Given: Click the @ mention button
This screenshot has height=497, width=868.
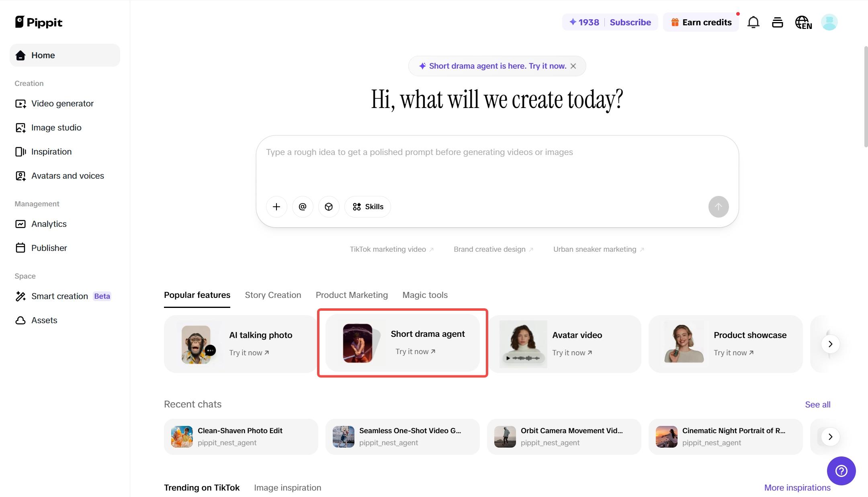Looking at the screenshot, I should pyautogui.click(x=303, y=207).
